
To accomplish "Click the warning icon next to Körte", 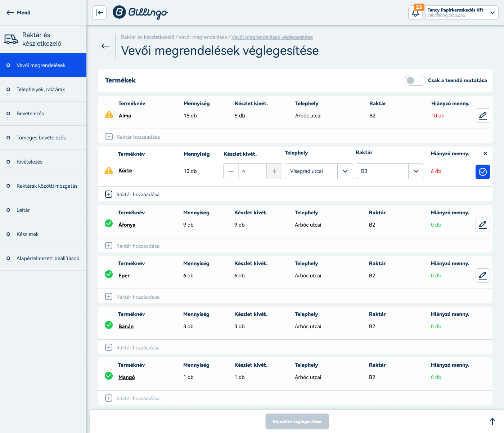I will [109, 170].
